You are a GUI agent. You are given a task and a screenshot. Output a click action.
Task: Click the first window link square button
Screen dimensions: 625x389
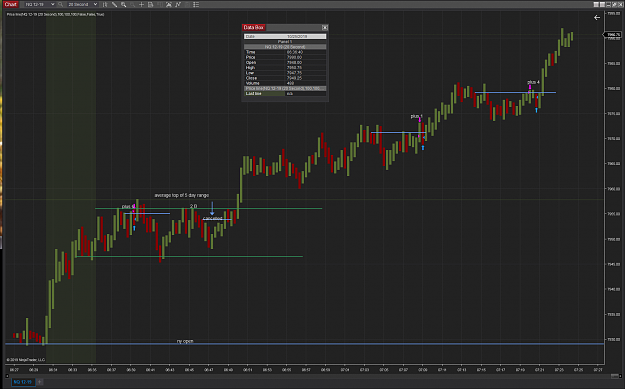coord(596,4)
